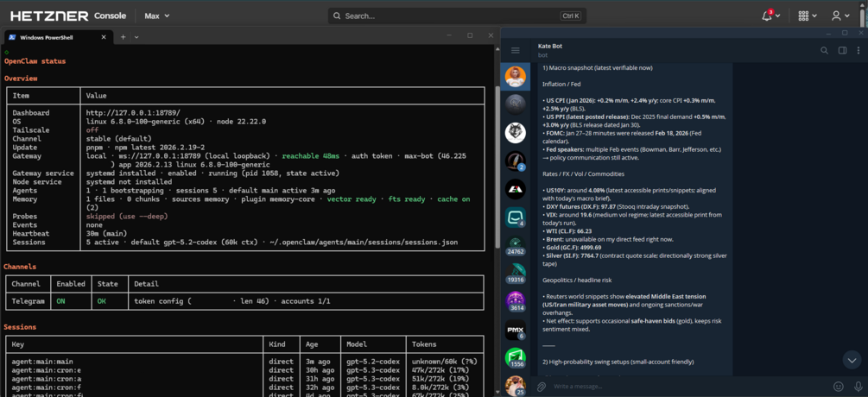Viewport: 868px width, 397px height.
Task: Open the Kate Bot chat three-dot menu
Action: coord(859,50)
